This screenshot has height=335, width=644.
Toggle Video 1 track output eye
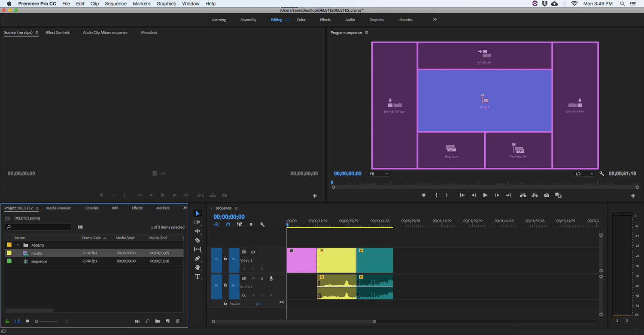pos(253,252)
